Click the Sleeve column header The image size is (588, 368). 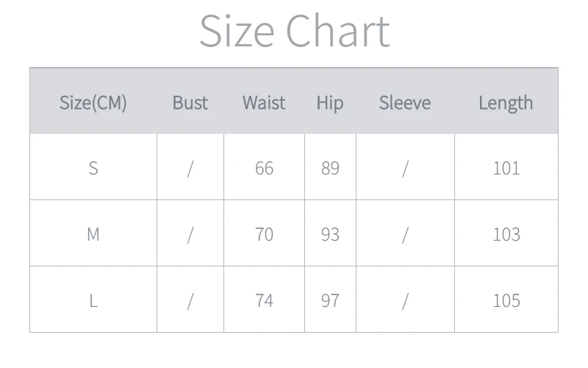[x=405, y=102]
